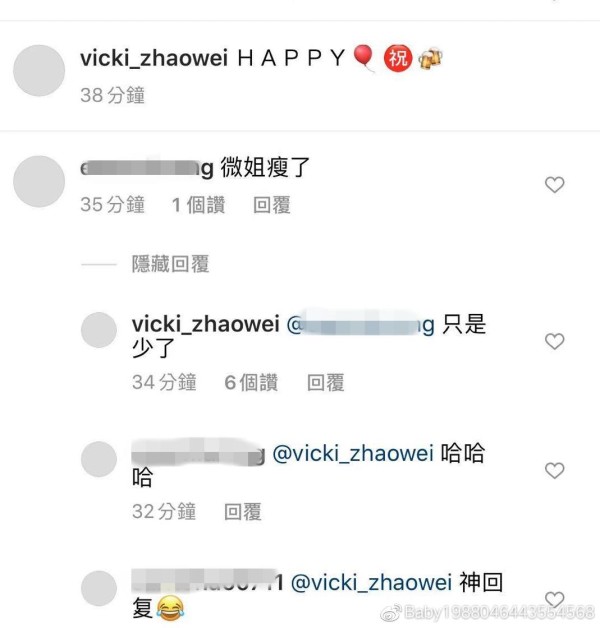Open vicki_zhaowei's avatar beside the 只是少了 reply

pos(99,330)
